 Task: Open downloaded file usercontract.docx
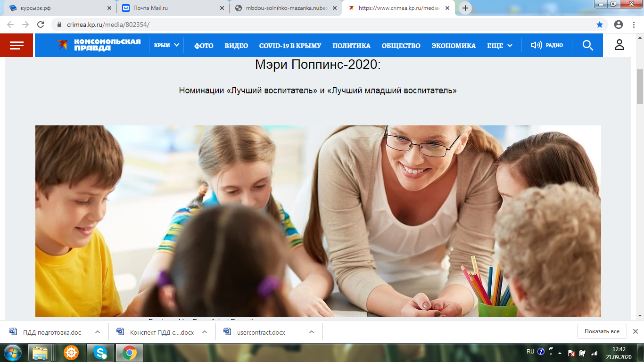tap(261, 332)
